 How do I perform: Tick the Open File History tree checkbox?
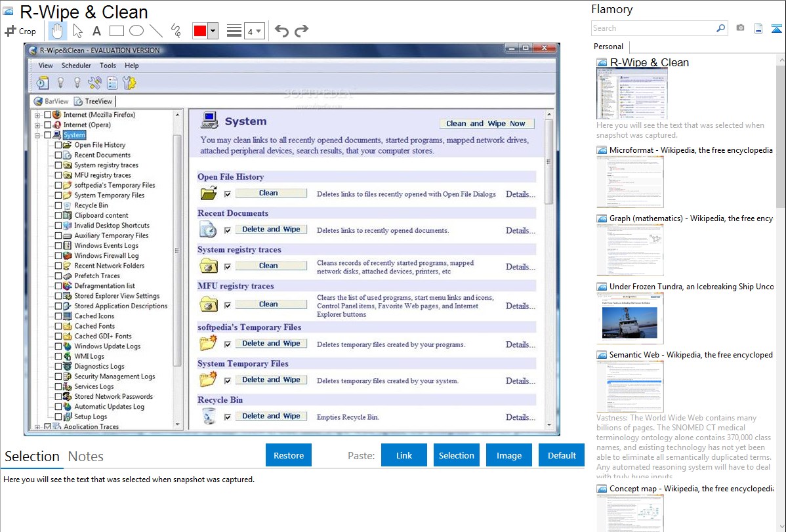(x=58, y=145)
